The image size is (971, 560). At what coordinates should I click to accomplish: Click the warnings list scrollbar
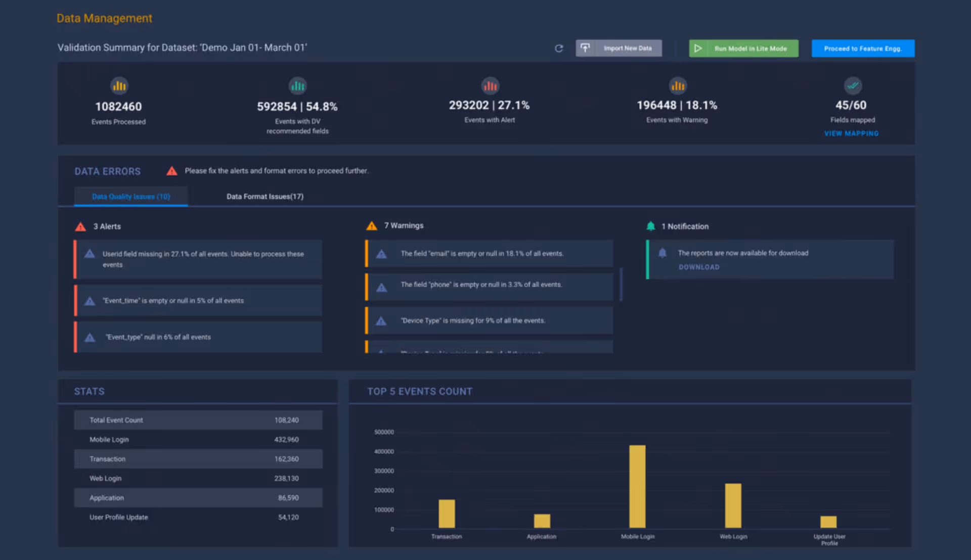621,285
